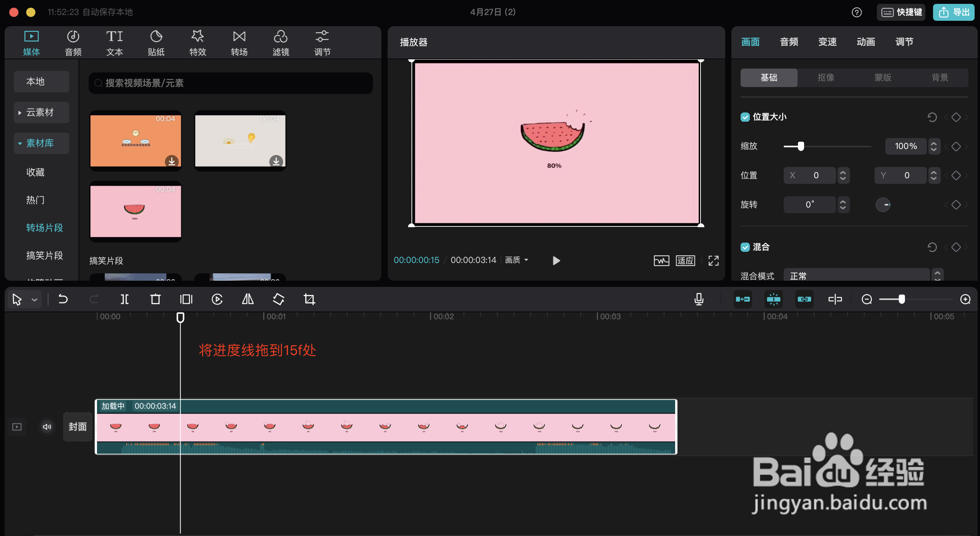Screen dimensions: 980x536
Task: Toggle the 混合 checkbox
Action: pos(745,247)
